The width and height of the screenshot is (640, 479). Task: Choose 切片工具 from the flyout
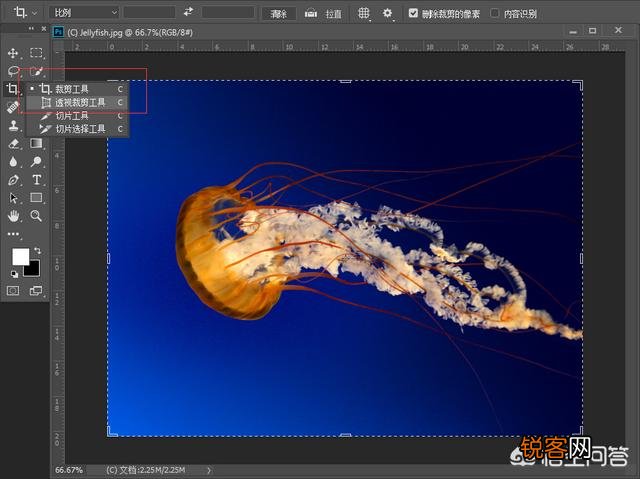(x=78, y=116)
